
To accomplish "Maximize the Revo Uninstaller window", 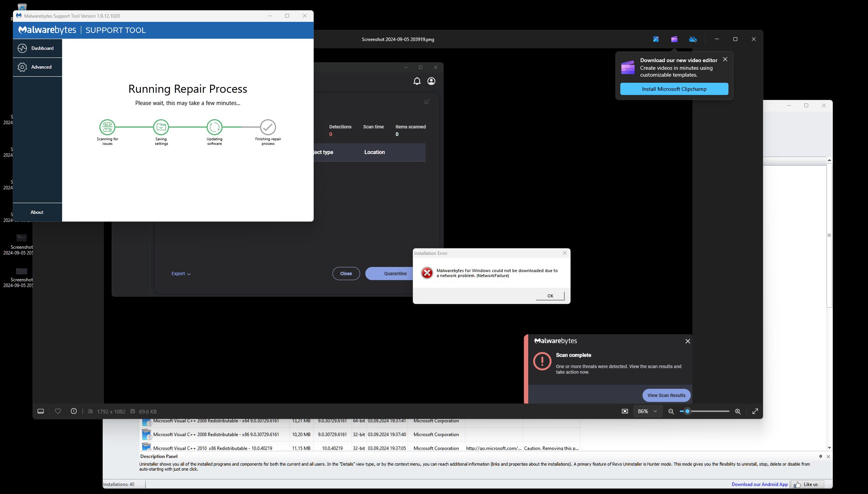I will click(806, 105).
